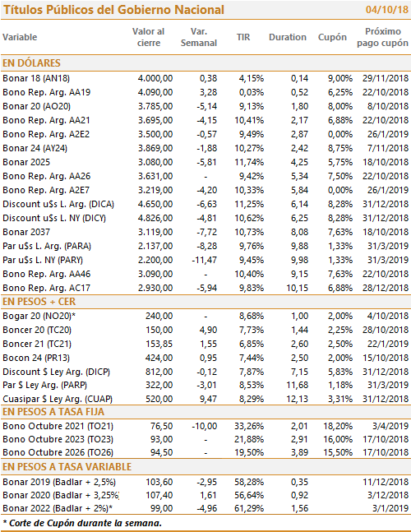
Task: Select the Duration column header
Action: coord(288,37)
